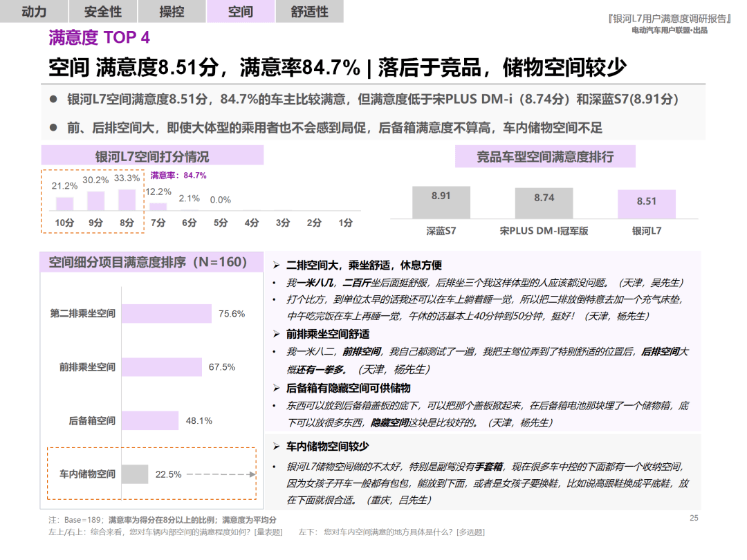Click the 银河L7 axis label
Screen dimensions: 747x560
point(647,231)
